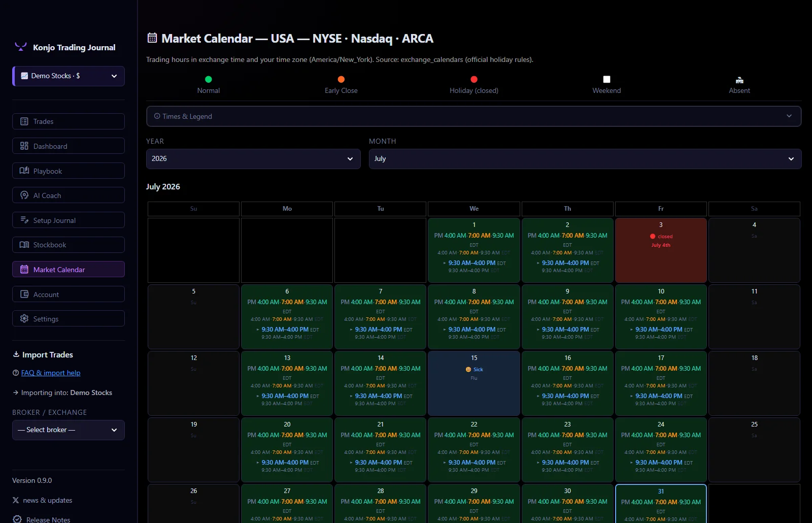Click the Absent bed legend icon
Screen dimensions: 812x523
click(x=739, y=80)
